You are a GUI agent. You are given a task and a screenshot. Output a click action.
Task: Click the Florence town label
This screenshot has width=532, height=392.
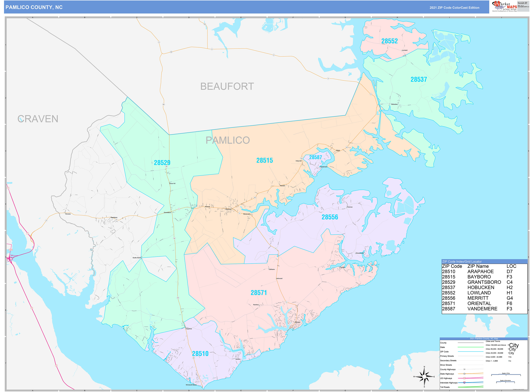350,207
